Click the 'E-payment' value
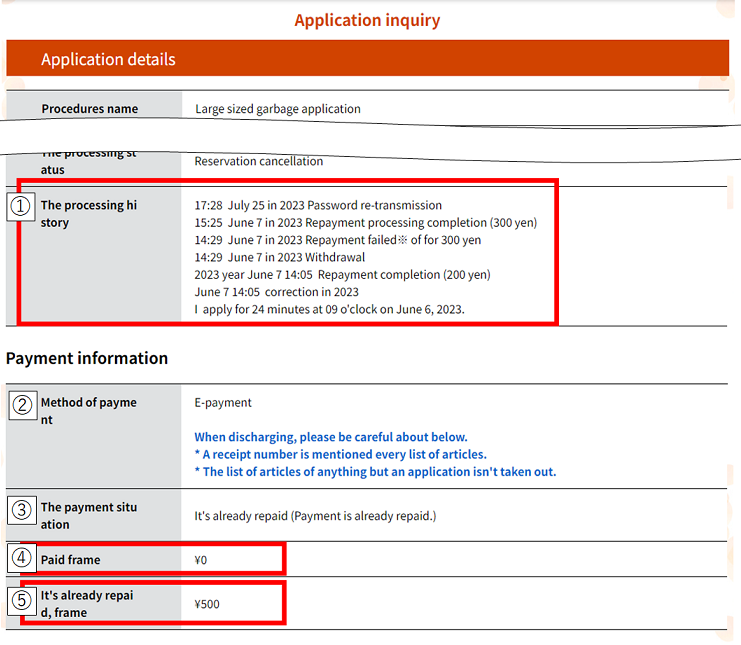Image resolution: width=741 pixels, height=645 pixels. click(x=223, y=403)
